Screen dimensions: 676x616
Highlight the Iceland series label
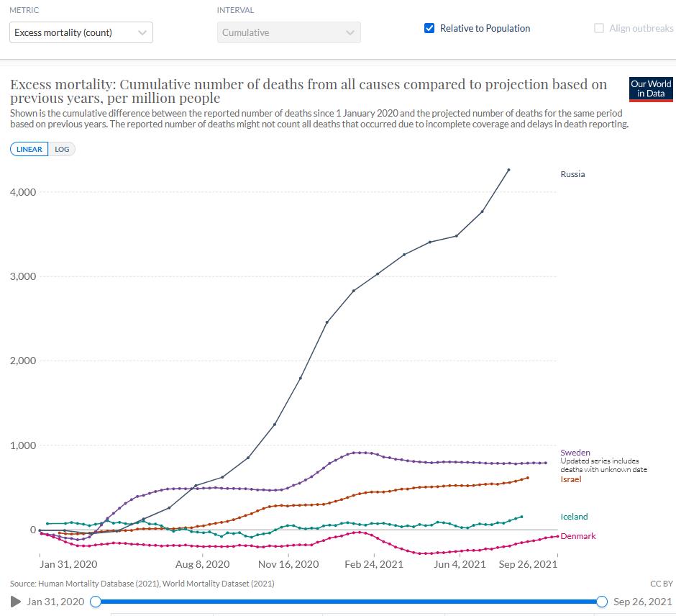click(574, 517)
